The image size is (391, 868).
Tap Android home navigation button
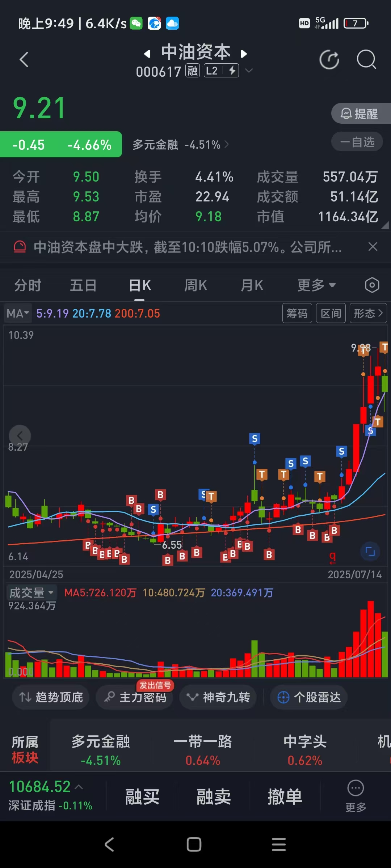tap(194, 844)
